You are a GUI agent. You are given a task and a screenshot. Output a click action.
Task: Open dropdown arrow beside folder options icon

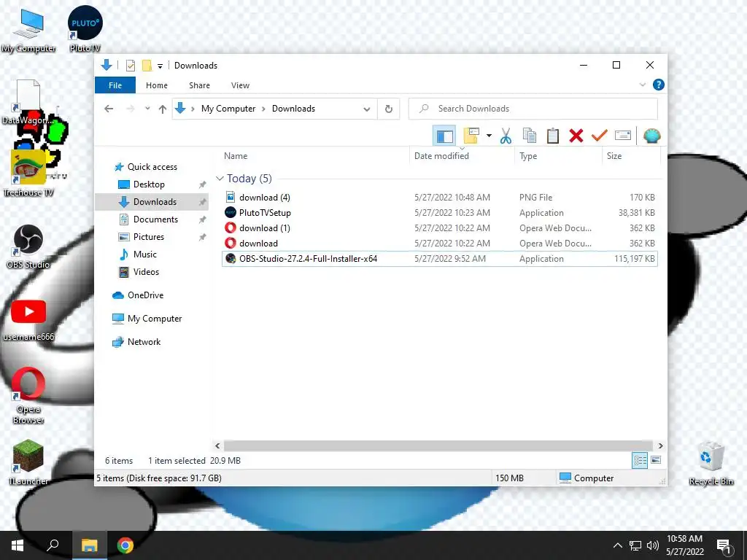tap(489, 136)
